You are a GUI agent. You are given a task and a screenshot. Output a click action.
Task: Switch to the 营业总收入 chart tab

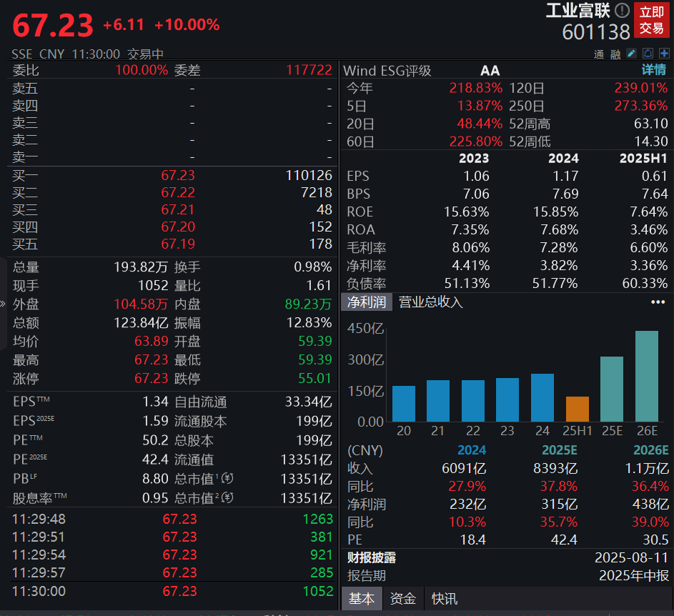click(431, 302)
